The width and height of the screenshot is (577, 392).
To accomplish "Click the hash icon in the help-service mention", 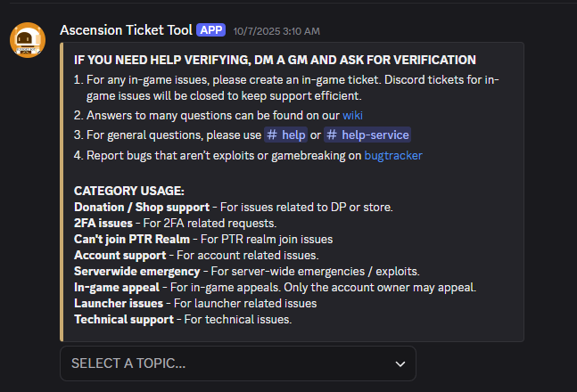I will pyautogui.click(x=332, y=135).
